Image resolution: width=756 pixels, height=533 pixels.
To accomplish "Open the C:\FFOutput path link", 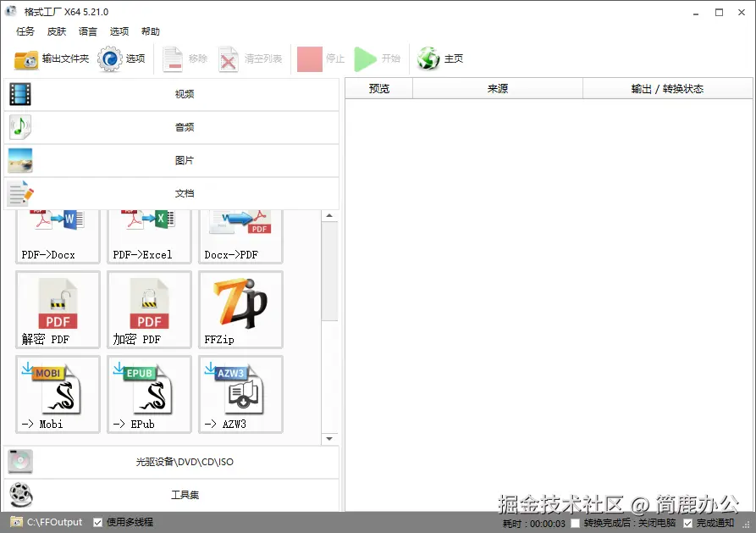I will pyautogui.click(x=54, y=522).
